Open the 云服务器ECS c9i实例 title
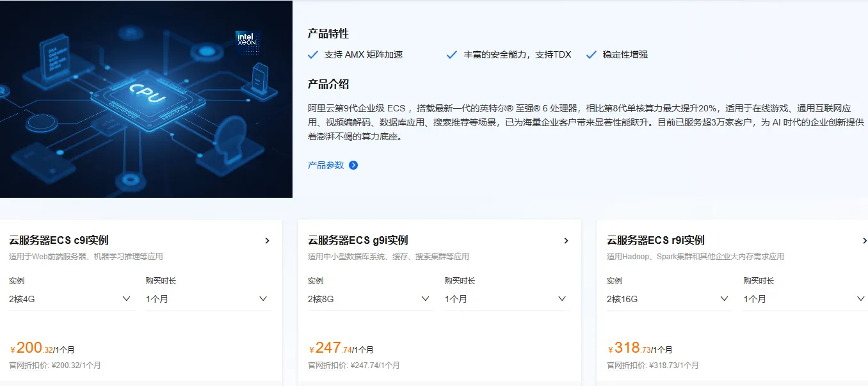 (59, 241)
